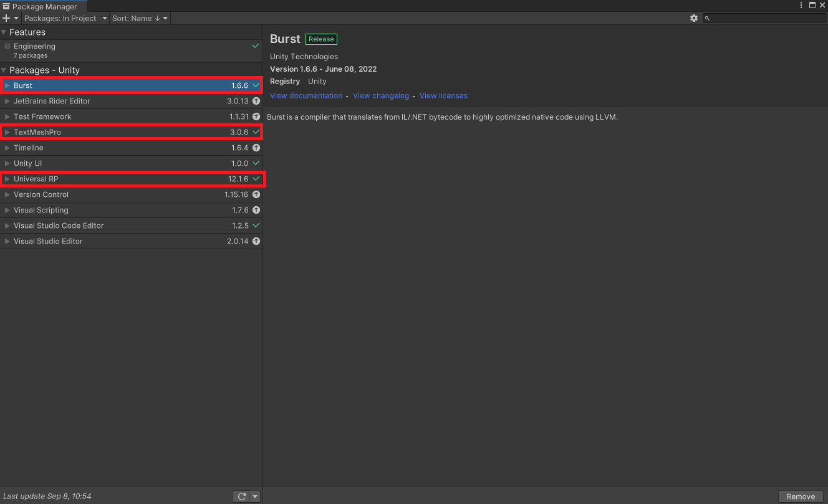Select the Visual Studio Editor package name
This screenshot has width=828, height=504.
pos(48,241)
